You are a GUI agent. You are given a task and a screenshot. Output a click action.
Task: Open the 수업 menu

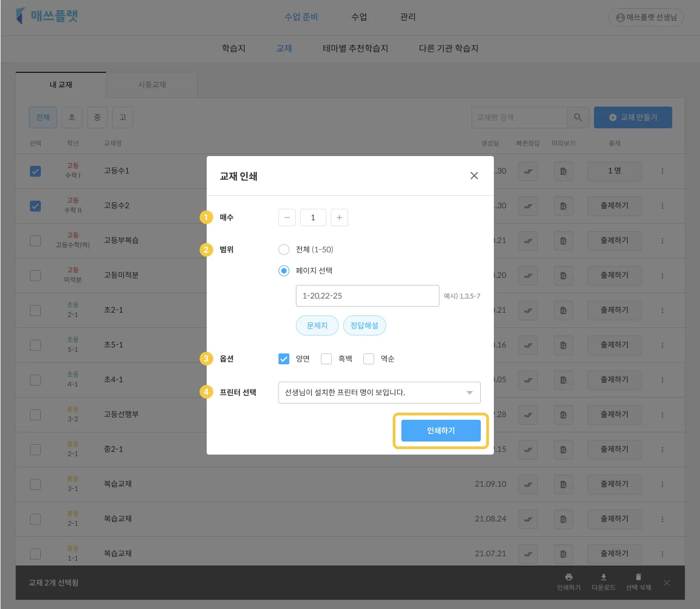[359, 17]
